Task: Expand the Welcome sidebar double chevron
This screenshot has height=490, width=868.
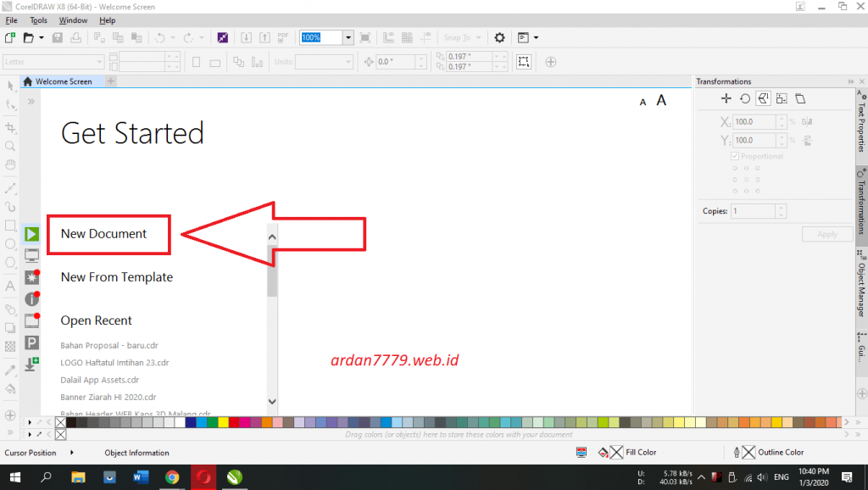Action: tap(31, 102)
